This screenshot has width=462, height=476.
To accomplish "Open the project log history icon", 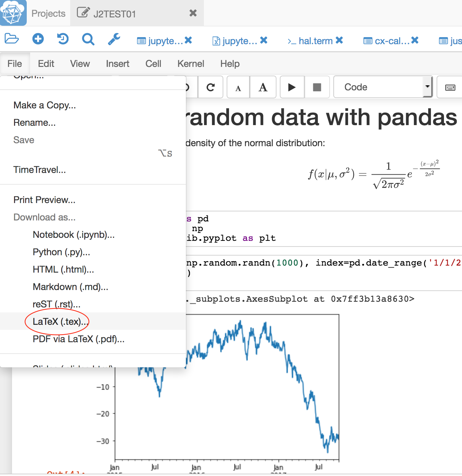I will 63,39.
